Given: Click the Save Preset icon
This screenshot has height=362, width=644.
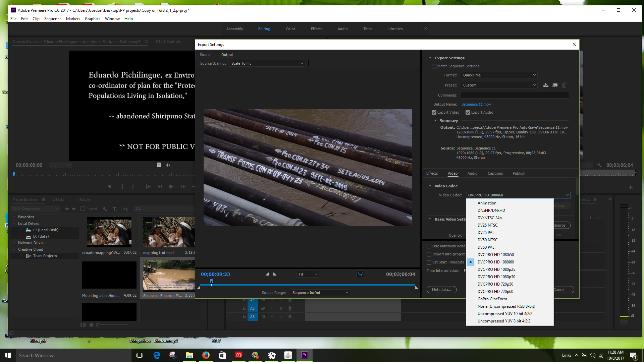Looking at the screenshot, I should point(546,85).
